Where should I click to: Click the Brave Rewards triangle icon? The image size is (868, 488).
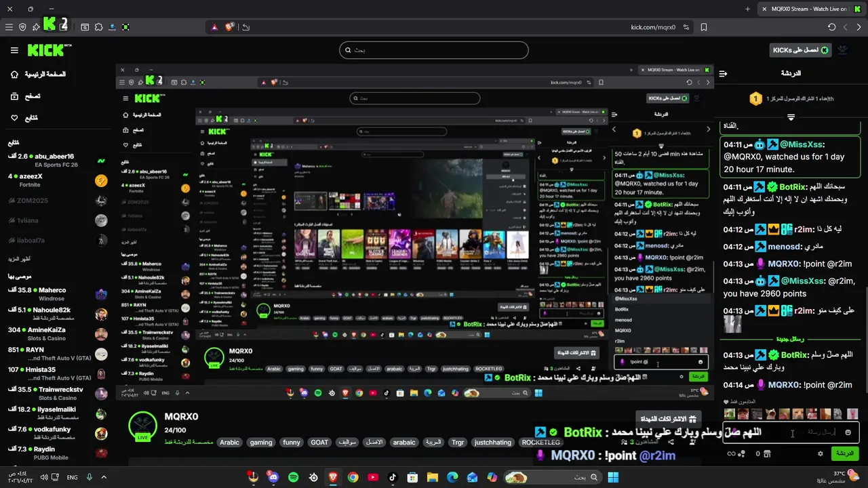215,27
